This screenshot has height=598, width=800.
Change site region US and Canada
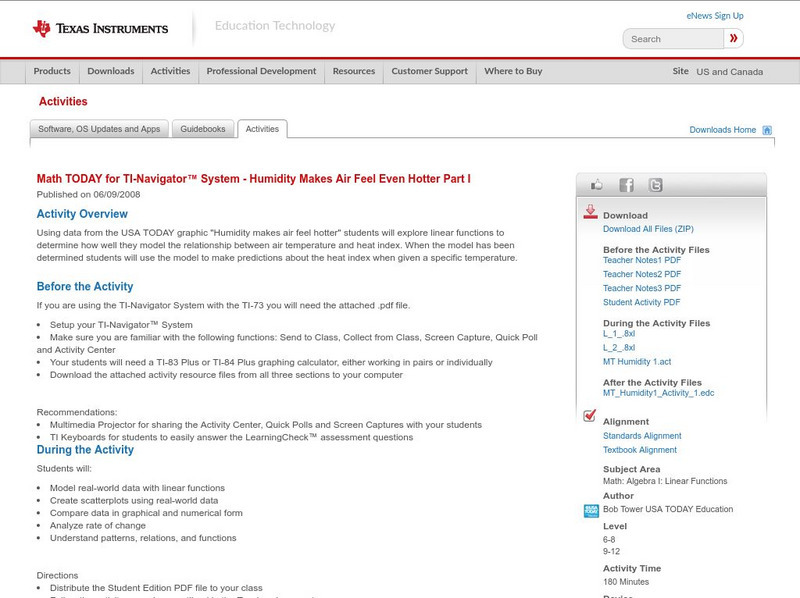coord(730,72)
